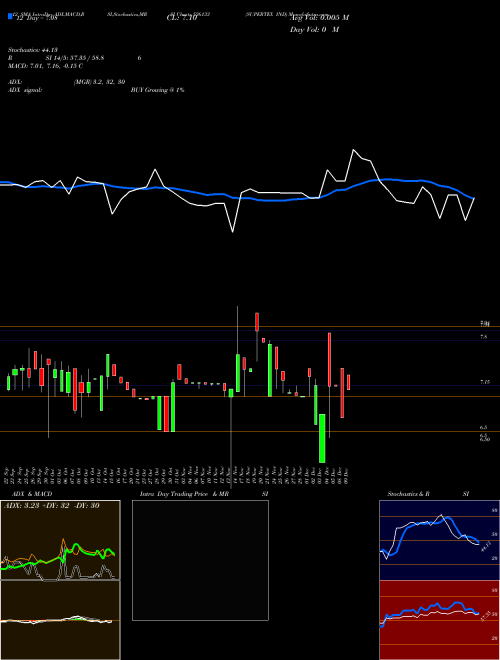Screen dimensions: 500x660
Task: Click the 'Day Vol: 0 M' label
Action: [314, 30]
